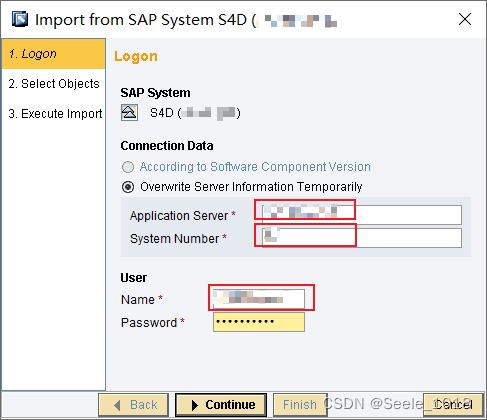Click the Finish button

300,405
